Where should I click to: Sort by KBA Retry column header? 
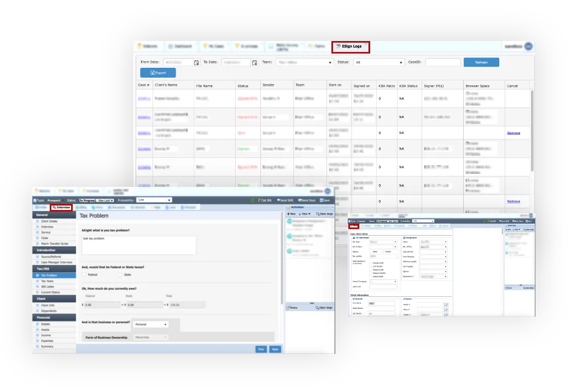387,86
